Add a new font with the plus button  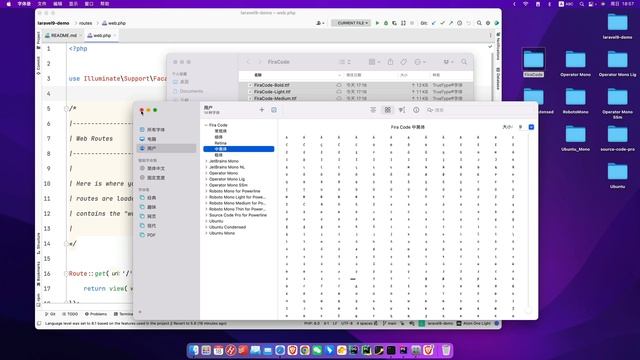(x=262, y=110)
